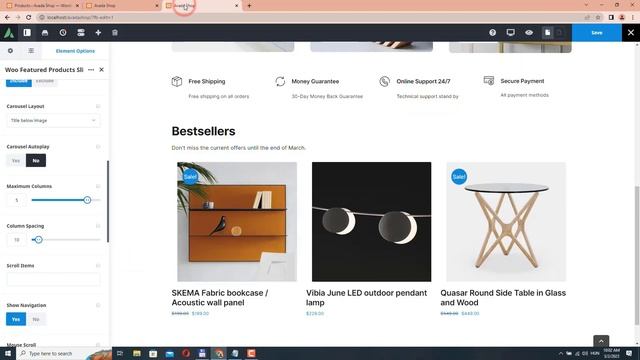Image resolution: width=640 pixels, height=360 pixels.
Task: Click the Carousel Layout option info icon
Action: tap(98, 106)
